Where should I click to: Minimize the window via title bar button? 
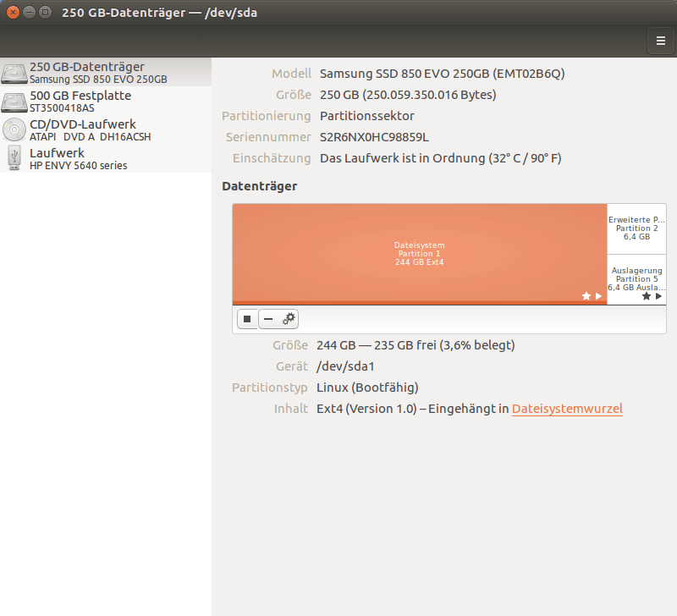(29, 13)
